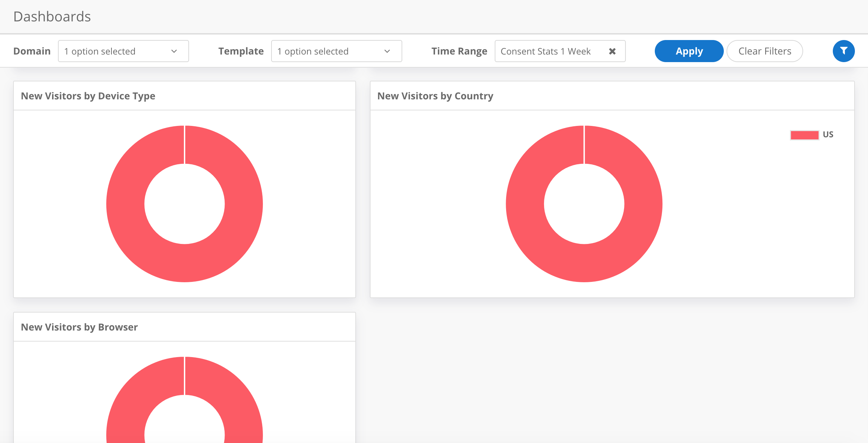
Task: Click the Clear Filters button
Action: pos(765,51)
